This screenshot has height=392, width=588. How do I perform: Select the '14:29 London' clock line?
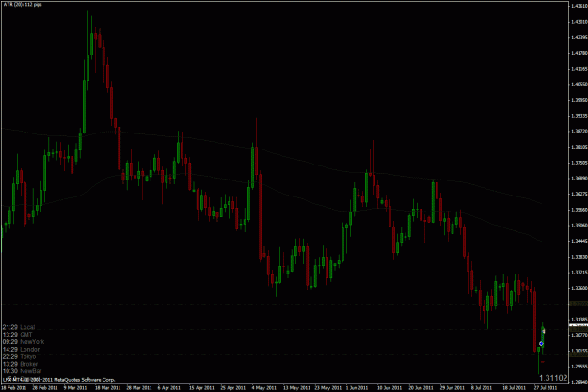point(22,349)
